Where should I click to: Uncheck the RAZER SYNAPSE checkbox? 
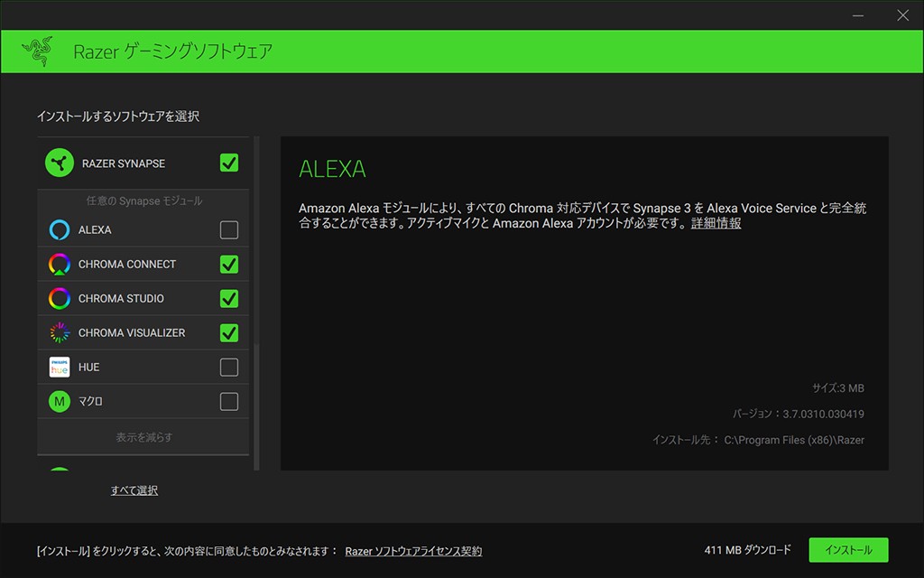point(229,163)
